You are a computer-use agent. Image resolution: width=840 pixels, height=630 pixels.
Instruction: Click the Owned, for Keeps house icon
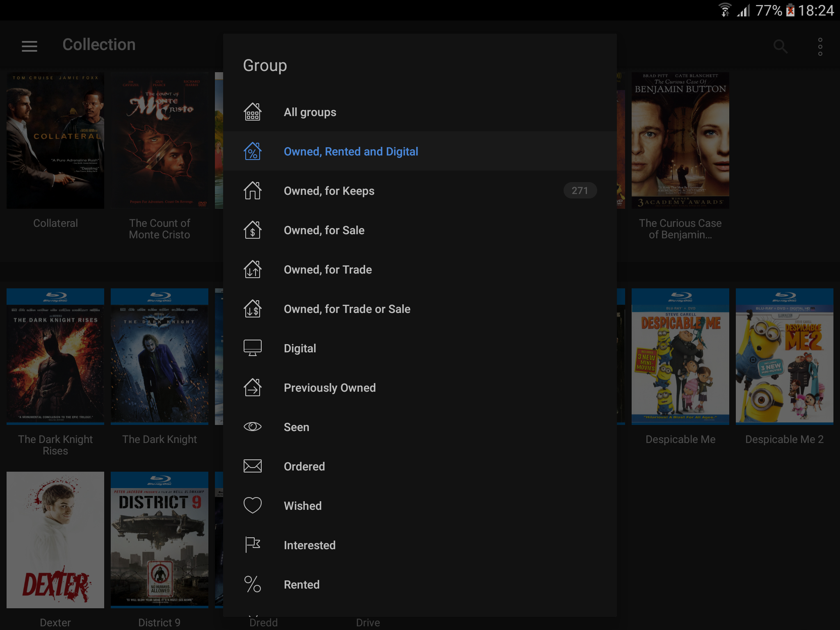tap(253, 190)
